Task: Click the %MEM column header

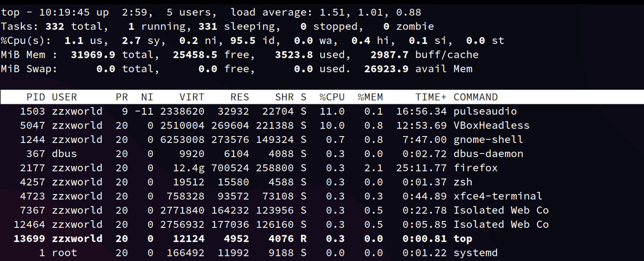Action: click(x=370, y=97)
